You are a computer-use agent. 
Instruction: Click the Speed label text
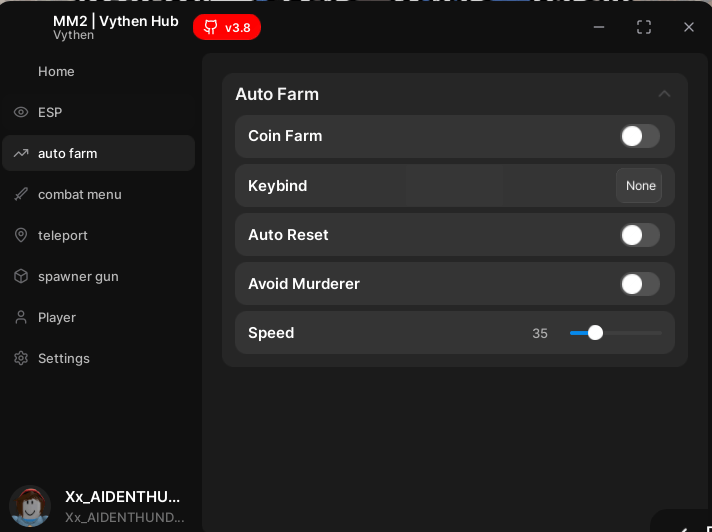pyautogui.click(x=271, y=333)
